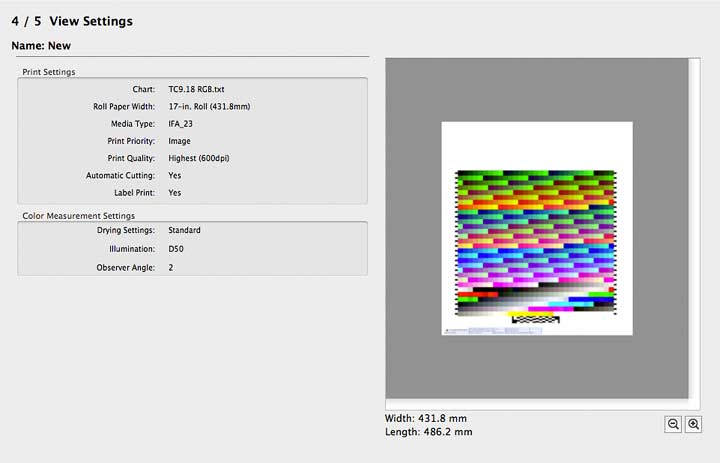Select the Print Quality: label

pos(131,158)
